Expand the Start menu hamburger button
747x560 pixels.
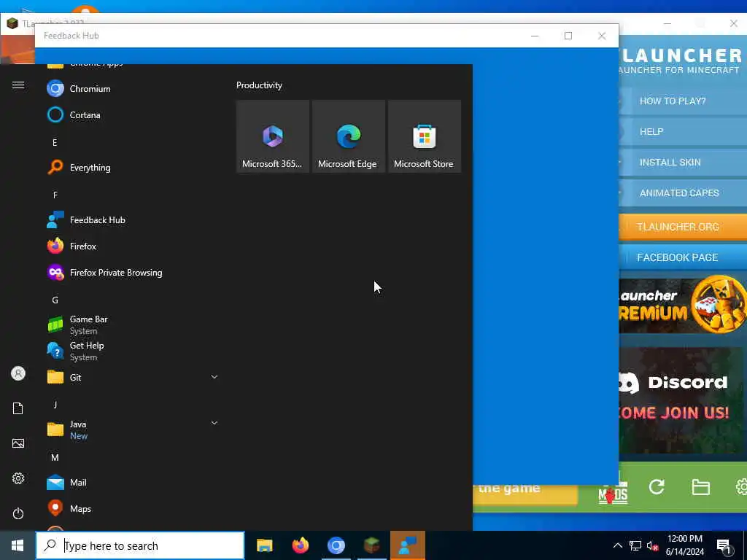18,85
